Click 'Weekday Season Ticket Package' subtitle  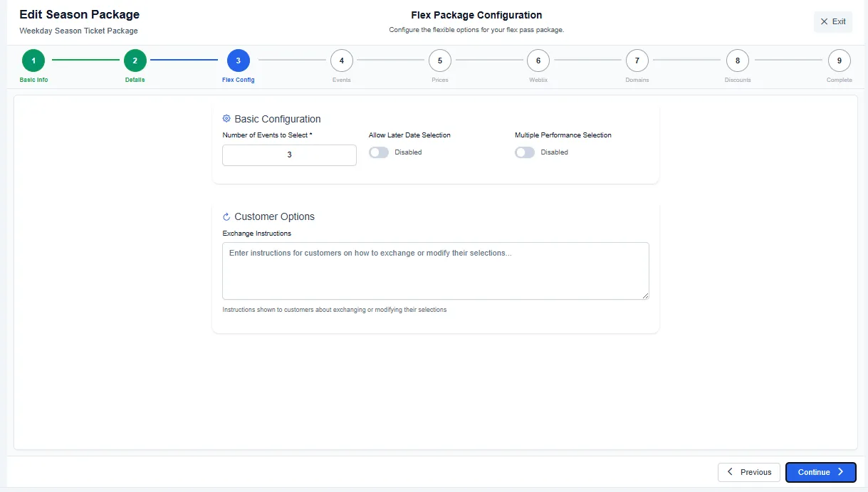tap(78, 31)
